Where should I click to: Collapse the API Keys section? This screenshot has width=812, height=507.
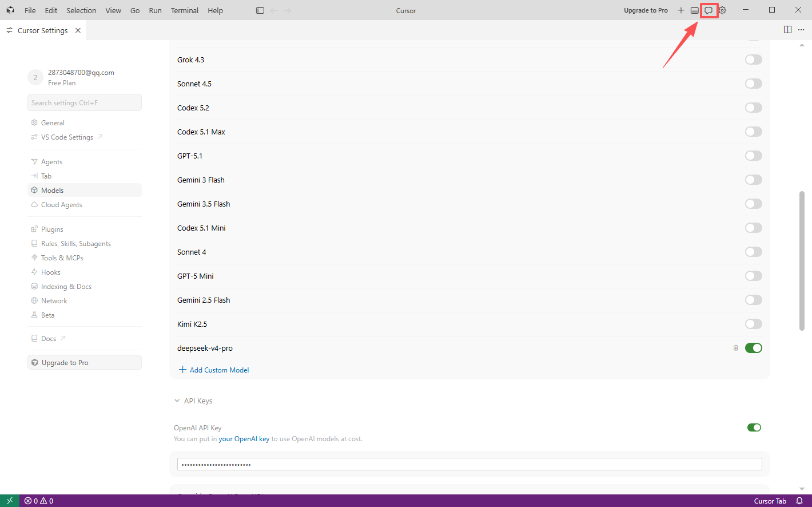pyautogui.click(x=193, y=401)
